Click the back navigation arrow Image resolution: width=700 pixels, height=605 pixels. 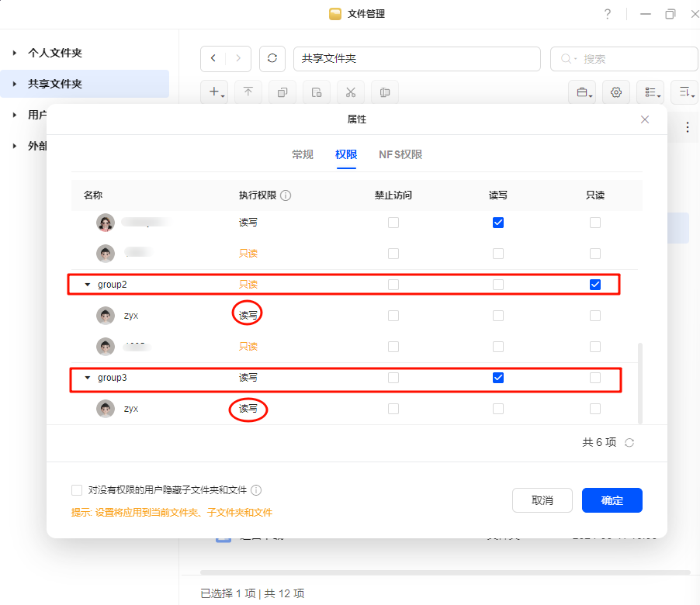[213, 59]
